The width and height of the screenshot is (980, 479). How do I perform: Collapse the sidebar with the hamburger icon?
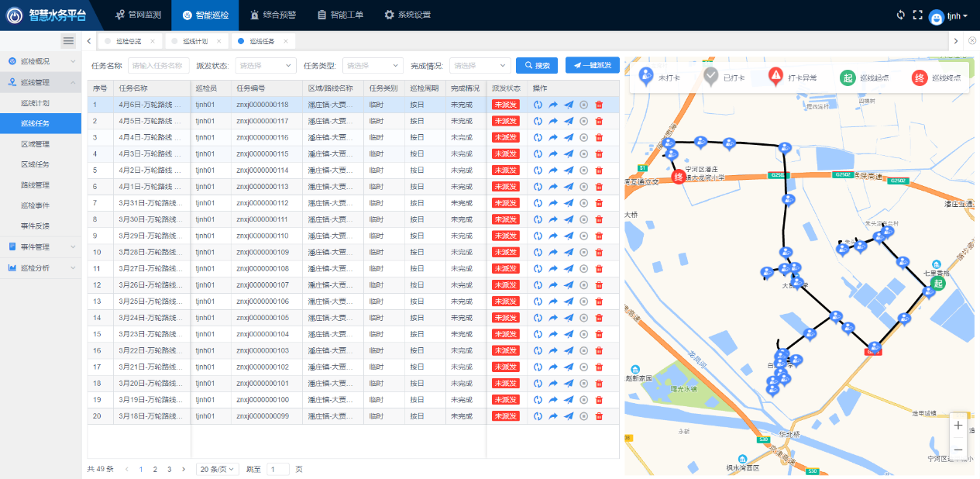pyautogui.click(x=68, y=41)
